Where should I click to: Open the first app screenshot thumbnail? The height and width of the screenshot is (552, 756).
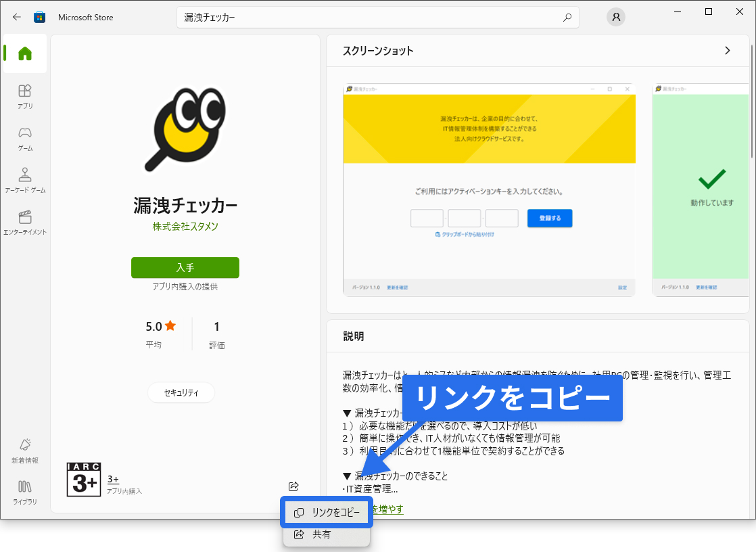(x=489, y=190)
